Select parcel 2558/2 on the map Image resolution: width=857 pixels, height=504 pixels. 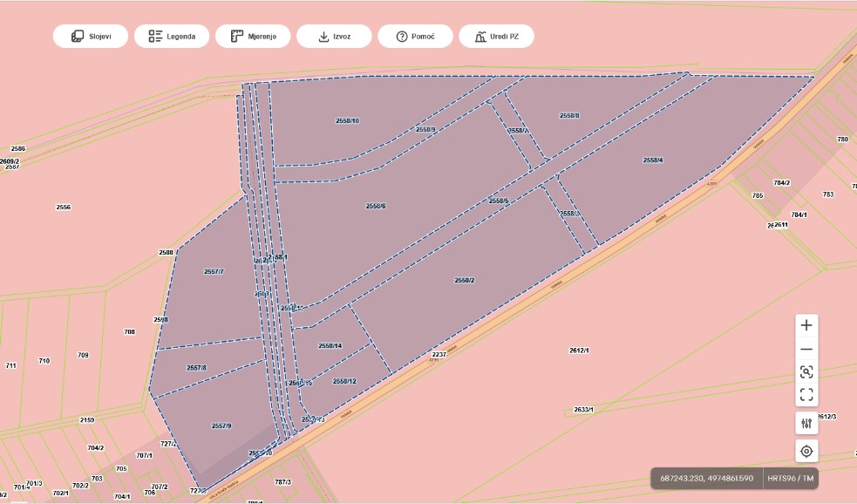click(464, 281)
